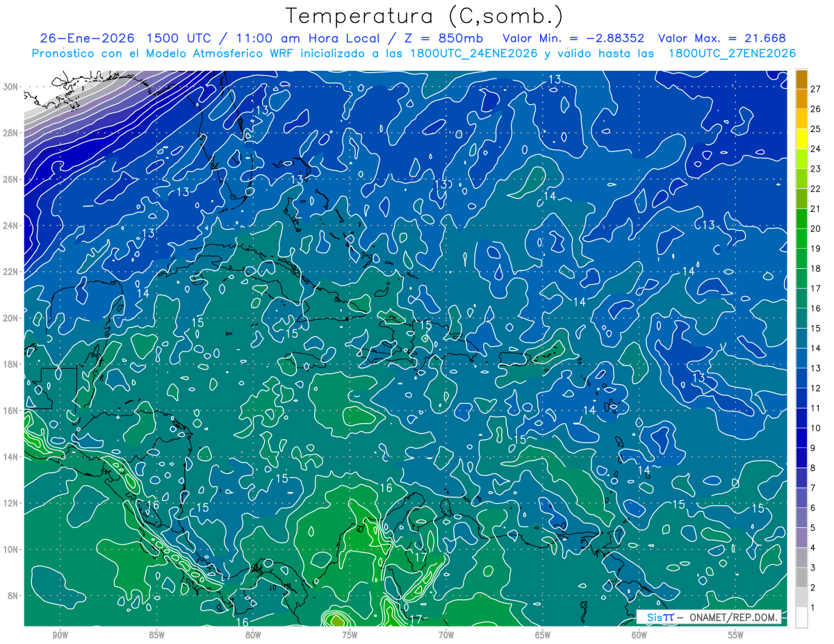Click 'Valor Min. = -2.88352' value
834x644 pixels.
(573, 38)
